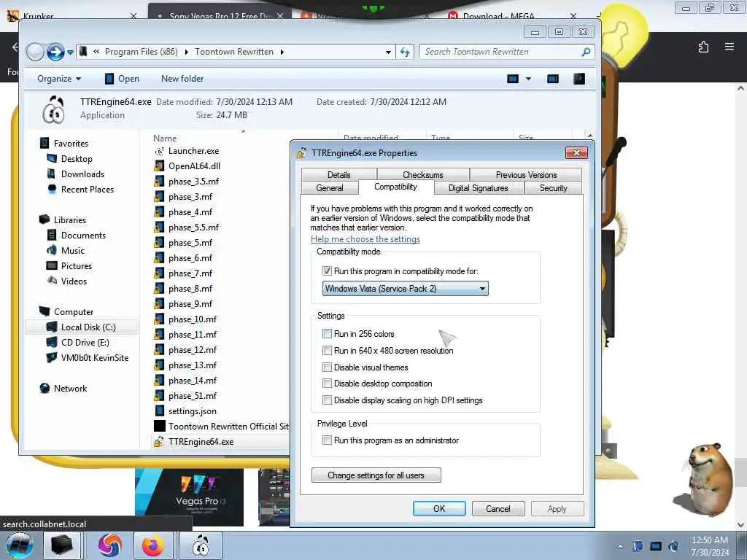Open browser hamburger menu icon
This screenshot has width=747, height=560.
point(729,46)
